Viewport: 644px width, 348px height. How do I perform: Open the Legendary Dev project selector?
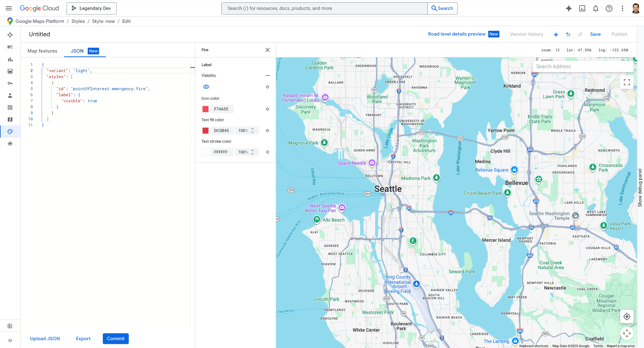[92, 8]
